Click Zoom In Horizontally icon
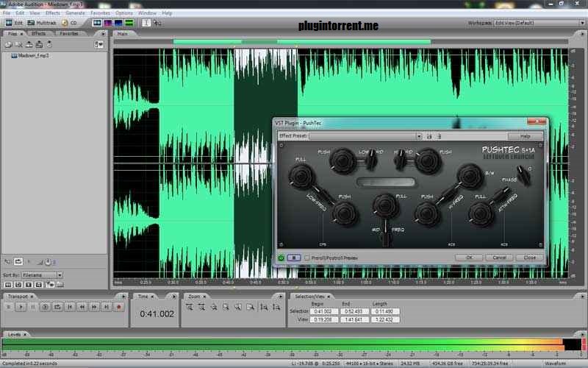Image resolution: width=588 pixels, height=368 pixels. coord(190,307)
